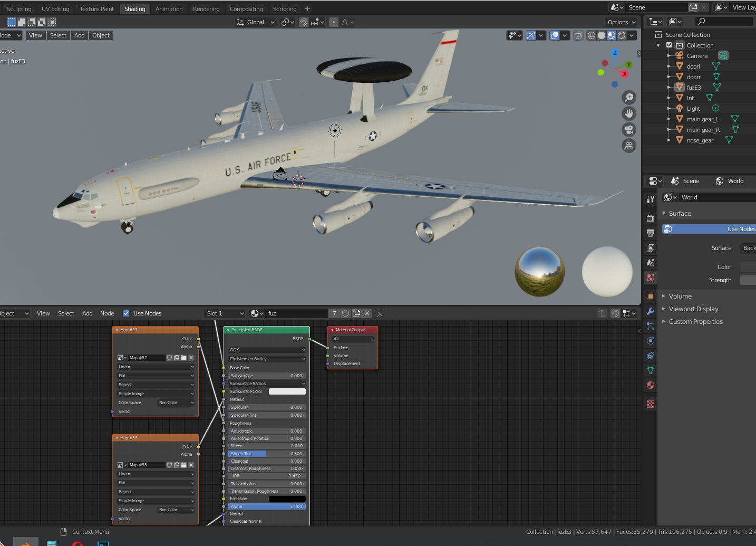Select solid viewport shading
This screenshot has height=546, width=756.
tap(602, 35)
